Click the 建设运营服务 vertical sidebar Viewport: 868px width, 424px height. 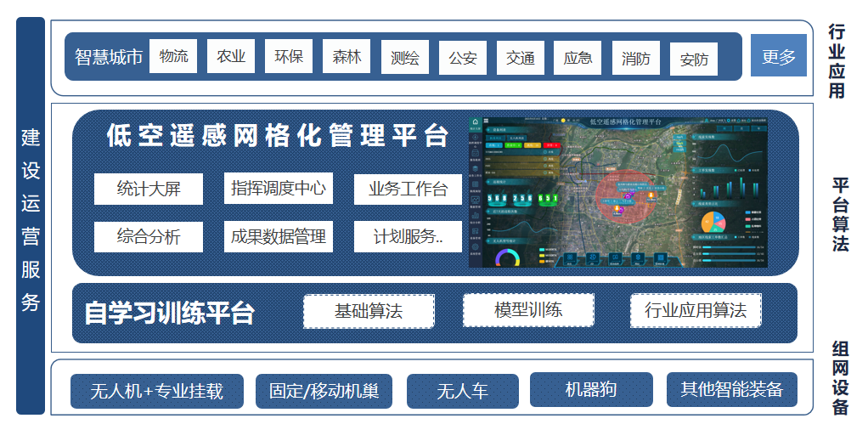(31, 217)
